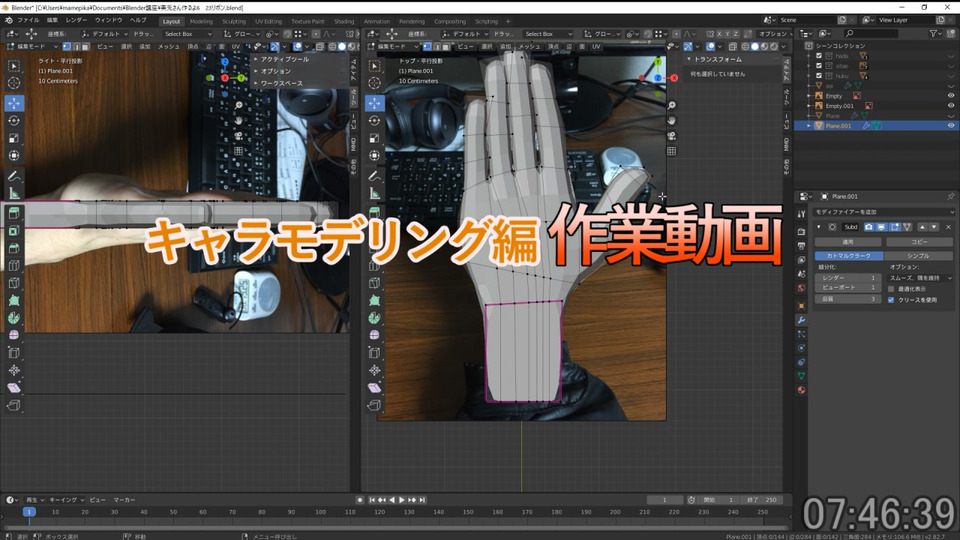The image size is (960, 540).
Task: Open the Output properties tab
Action: click(801, 246)
